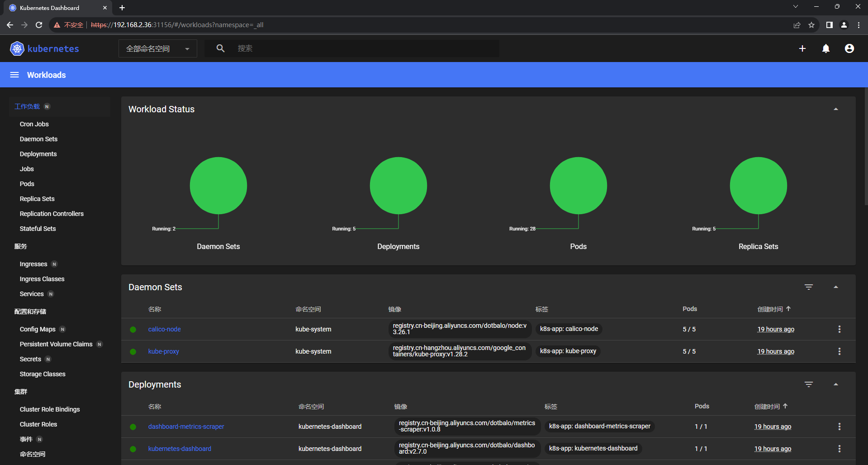Bookmark this page with star icon
The image size is (868, 465).
[811, 25]
